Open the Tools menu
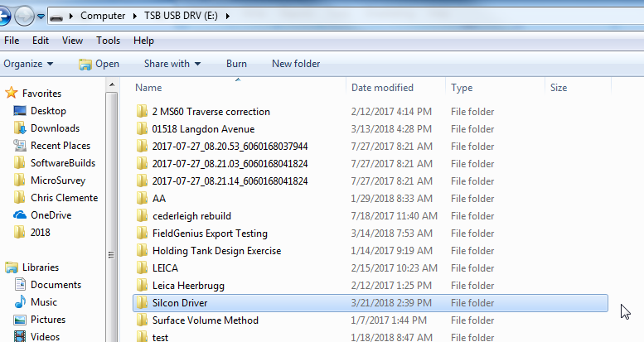 point(108,40)
